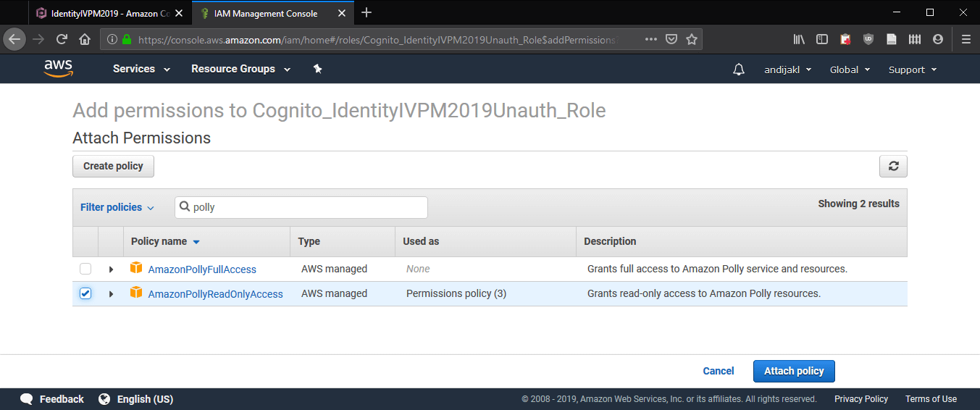Viewport: 980px width, 410px height.
Task: Open the Support dropdown menu
Action: tap(913, 70)
